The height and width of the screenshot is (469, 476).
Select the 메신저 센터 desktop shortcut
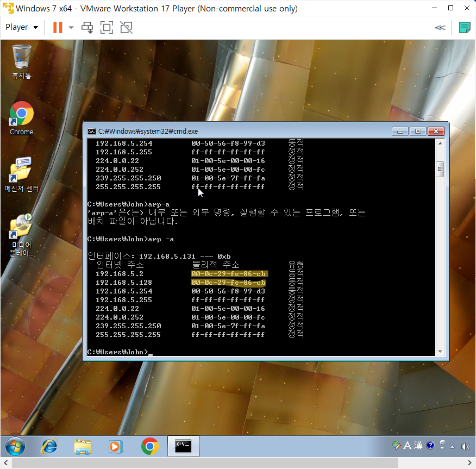point(22,174)
